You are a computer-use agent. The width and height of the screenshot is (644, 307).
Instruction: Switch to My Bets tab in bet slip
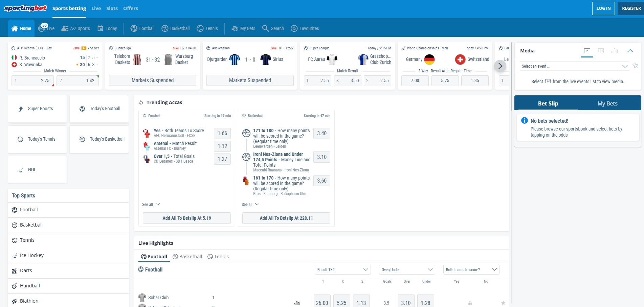click(x=607, y=103)
